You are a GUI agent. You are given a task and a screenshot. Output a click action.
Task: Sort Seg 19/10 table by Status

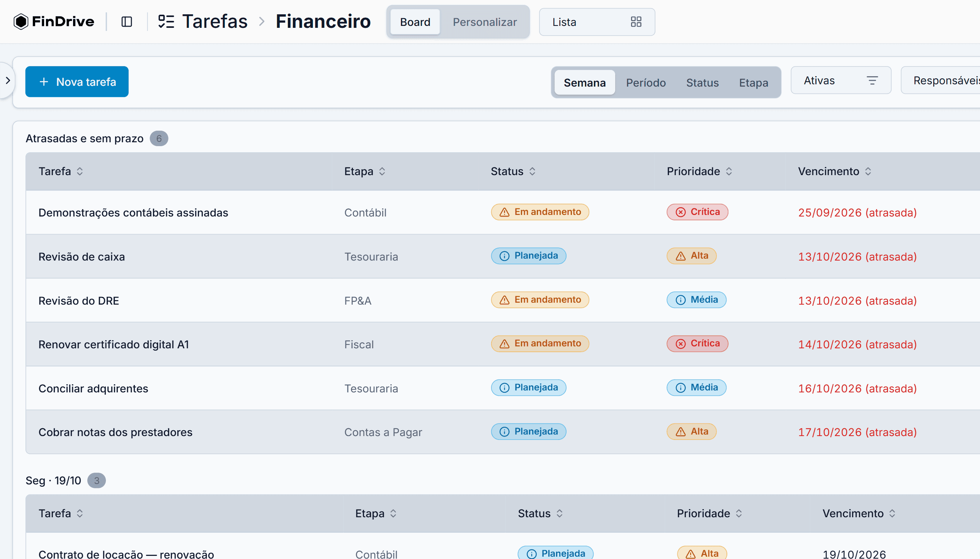[x=540, y=513]
